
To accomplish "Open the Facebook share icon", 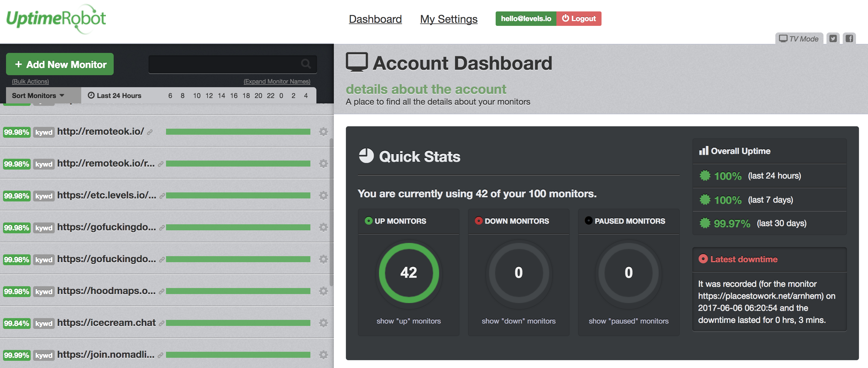I will point(849,38).
